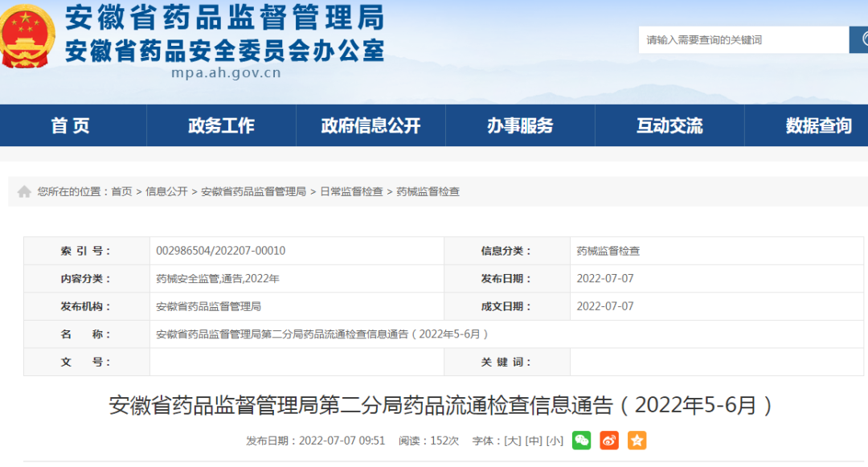Click the home icon in breadcrumb bar
Viewport: 868px width, 467px height.
[x=24, y=192]
